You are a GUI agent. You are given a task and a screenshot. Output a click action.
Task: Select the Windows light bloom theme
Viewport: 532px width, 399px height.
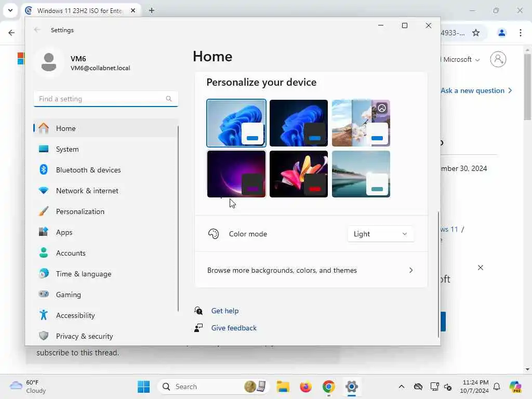coord(236,123)
